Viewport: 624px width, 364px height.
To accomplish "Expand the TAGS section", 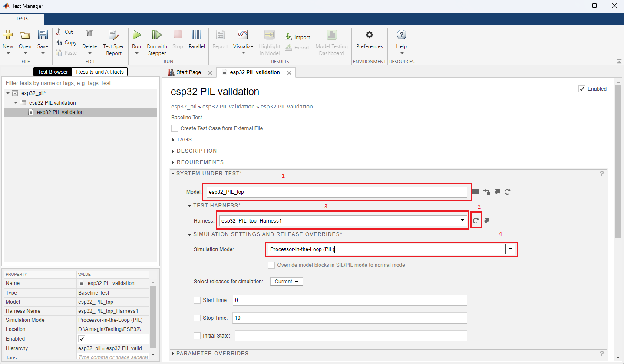I will coord(173,140).
